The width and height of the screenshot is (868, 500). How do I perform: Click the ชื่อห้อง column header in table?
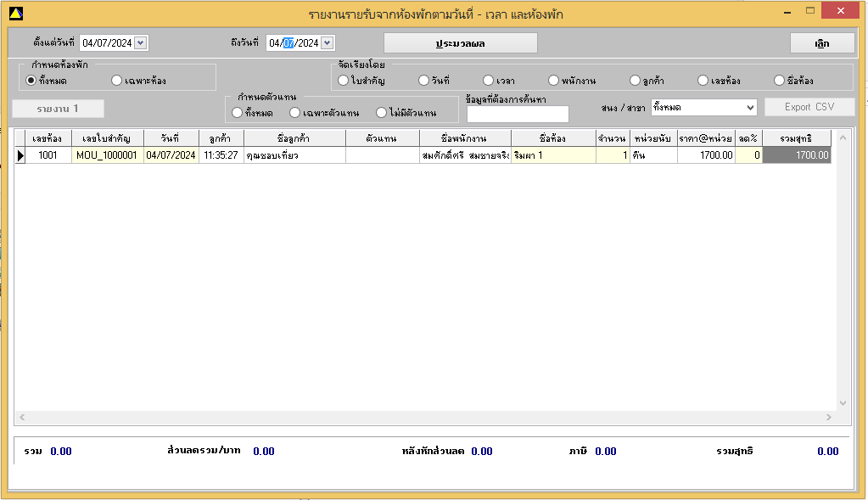pyautogui.click(x=553, y=138)
